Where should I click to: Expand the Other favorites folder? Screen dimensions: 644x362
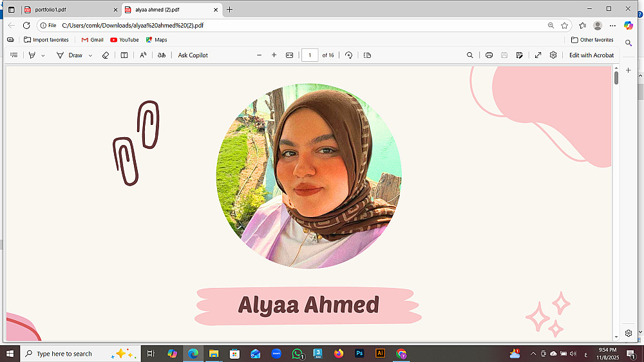coord(592,40)
